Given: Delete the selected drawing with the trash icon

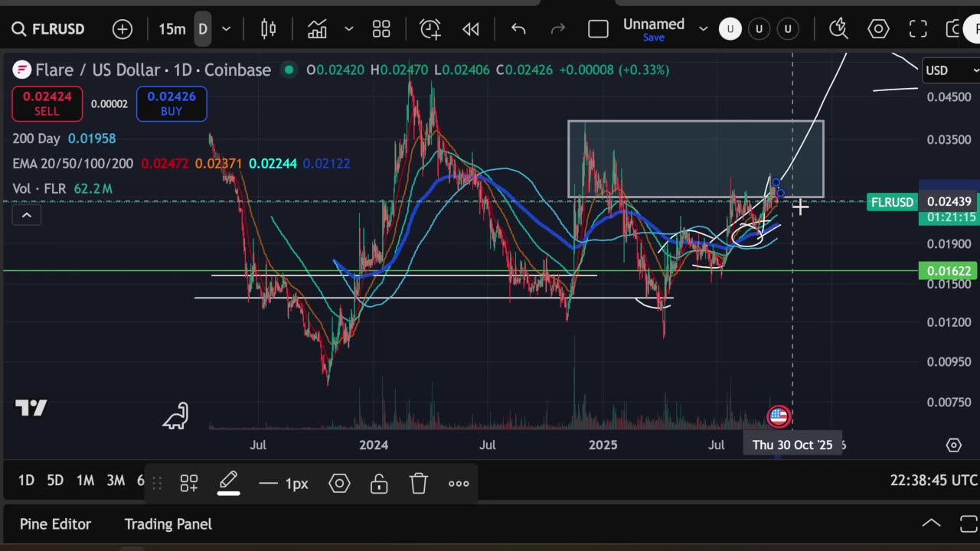Looking at the screenshot, I should pyautogui.click(x=418, y=483).
